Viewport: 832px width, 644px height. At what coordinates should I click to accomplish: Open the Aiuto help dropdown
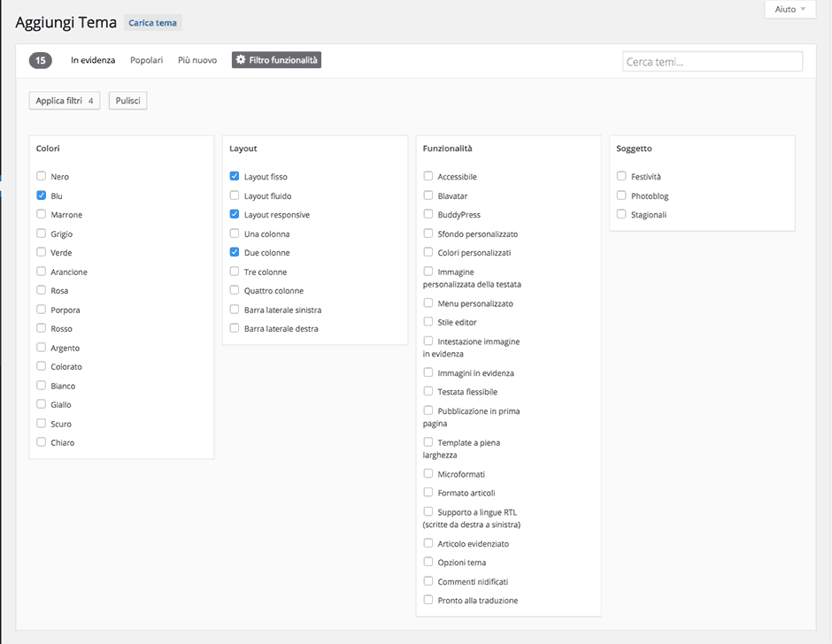790,9
